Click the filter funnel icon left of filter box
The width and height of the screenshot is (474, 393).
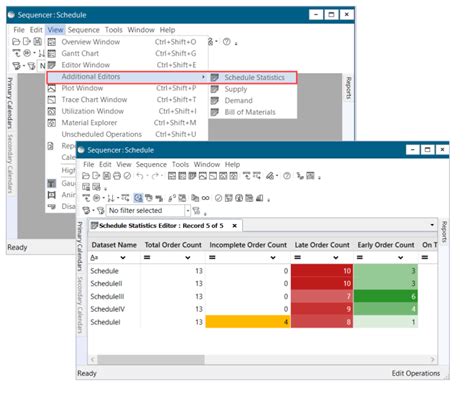click(100, 210)
